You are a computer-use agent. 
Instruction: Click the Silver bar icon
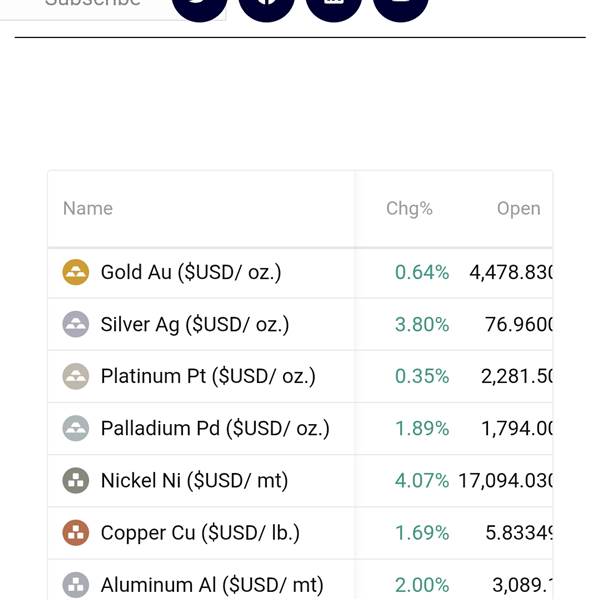pyautogui.click(x=76, y=324)
